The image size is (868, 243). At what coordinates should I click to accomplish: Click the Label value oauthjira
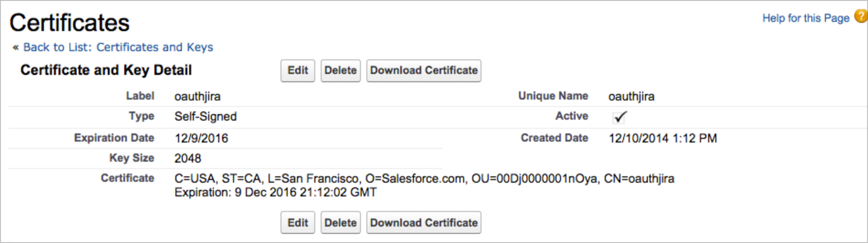197,97
